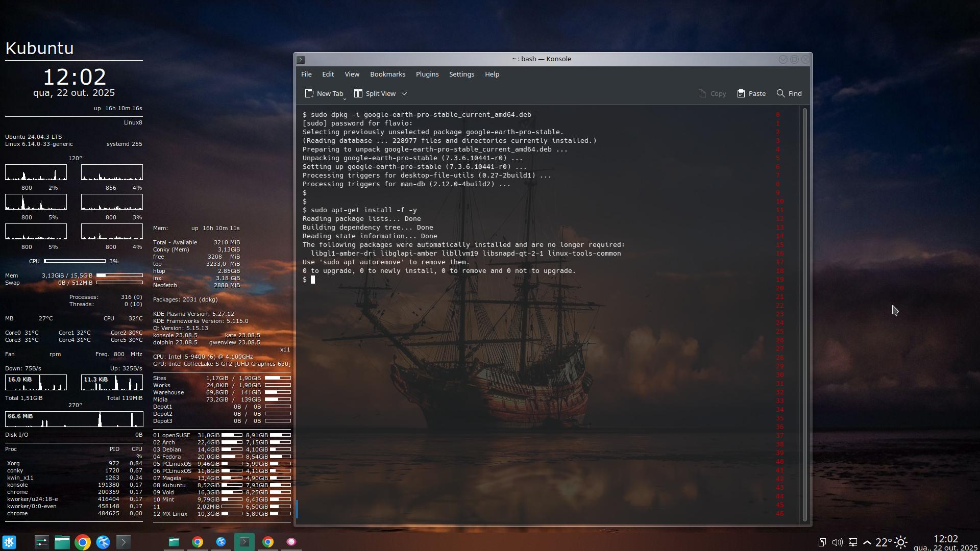Viewport: 980px width, 551px height.
Task: Expand the Split View dropdown arrow
Action: (404, 93)
